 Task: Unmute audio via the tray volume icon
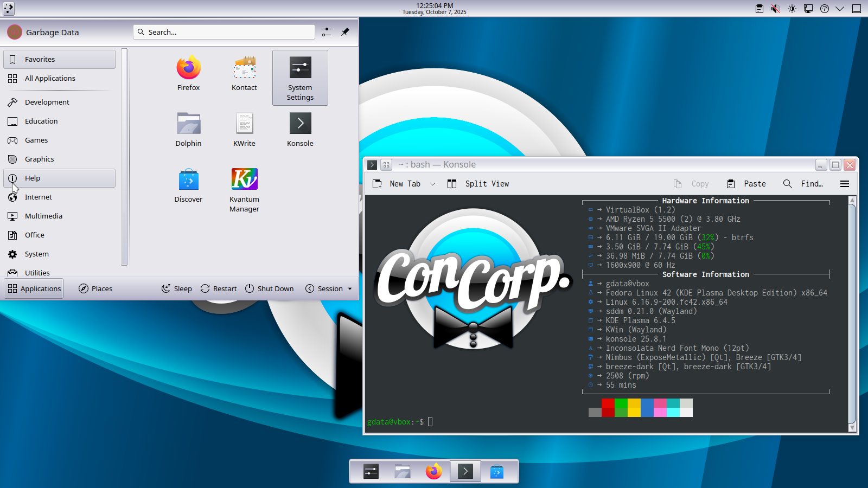776,9
